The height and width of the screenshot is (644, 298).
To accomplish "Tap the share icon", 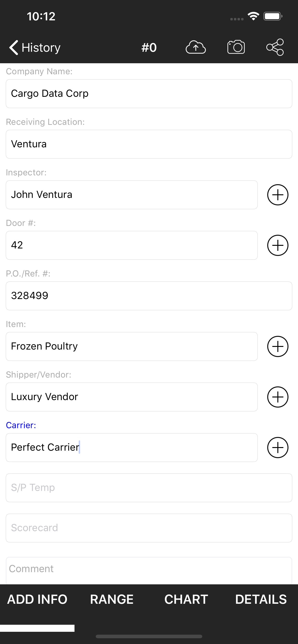I will point(275,47).
